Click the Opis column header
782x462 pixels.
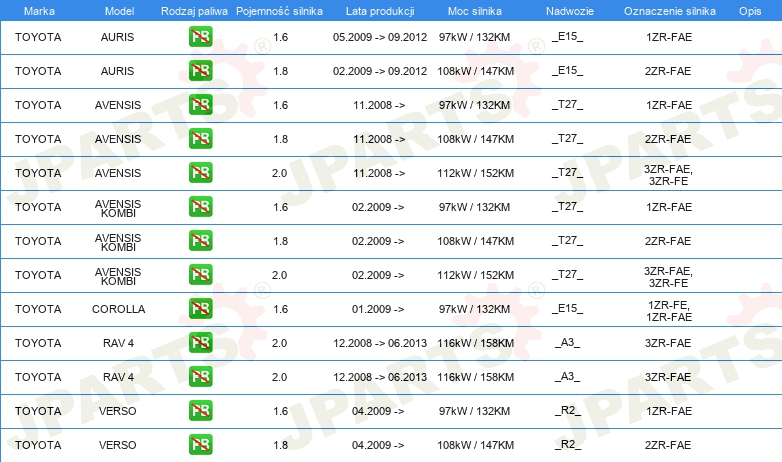(750, 11)
